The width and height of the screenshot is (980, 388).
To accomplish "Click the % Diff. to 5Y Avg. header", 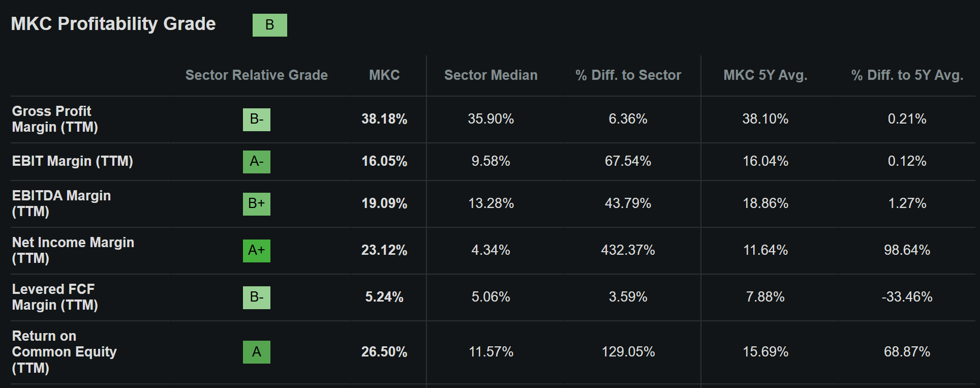I will click(907, 75).
